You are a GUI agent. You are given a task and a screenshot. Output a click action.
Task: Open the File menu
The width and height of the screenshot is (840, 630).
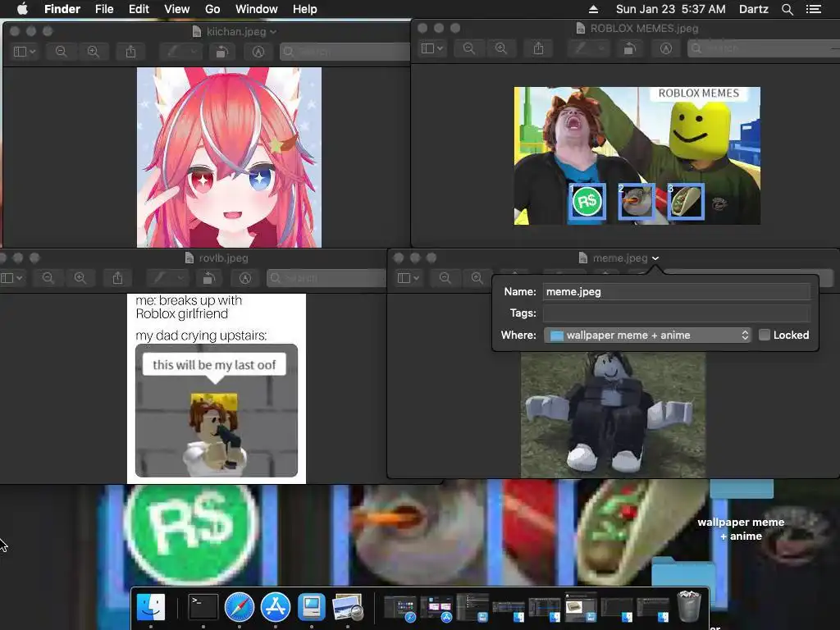[x=104, y=9]
